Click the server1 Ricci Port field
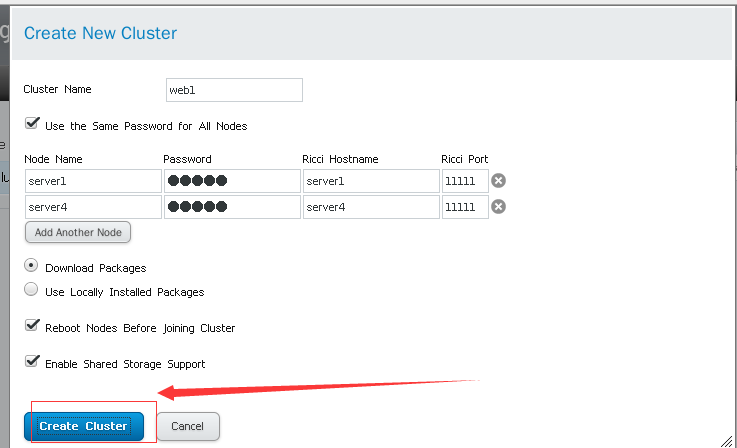Viewport: 737px width, 448px height. click(x=465, y=181)
